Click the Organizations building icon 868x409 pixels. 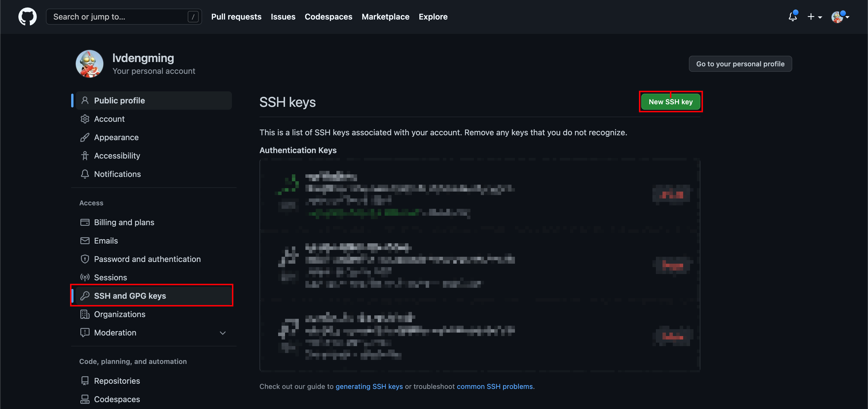tap(85, 314)
